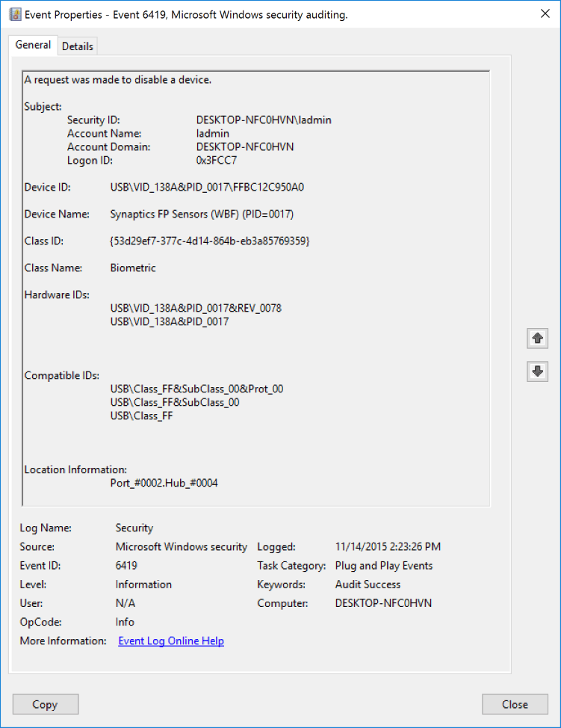Screen dimensions: 561x728
Task: Click the Logged timestamp 11/14/2015 2:23:26 PM
Action: (388, 547)
